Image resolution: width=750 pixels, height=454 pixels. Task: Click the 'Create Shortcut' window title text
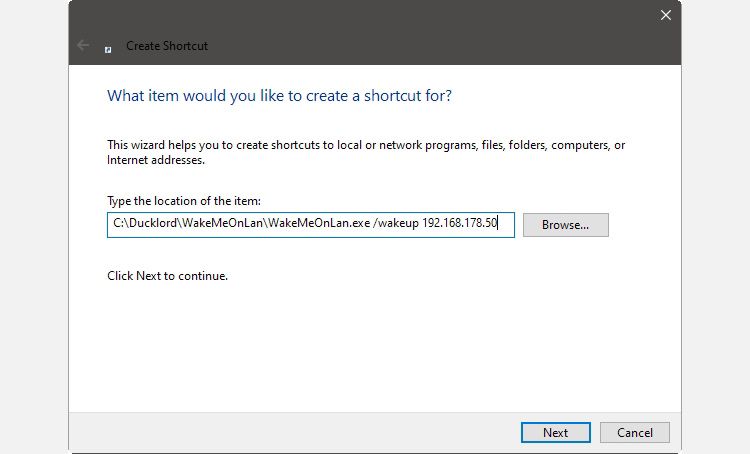tap(167, 46)
